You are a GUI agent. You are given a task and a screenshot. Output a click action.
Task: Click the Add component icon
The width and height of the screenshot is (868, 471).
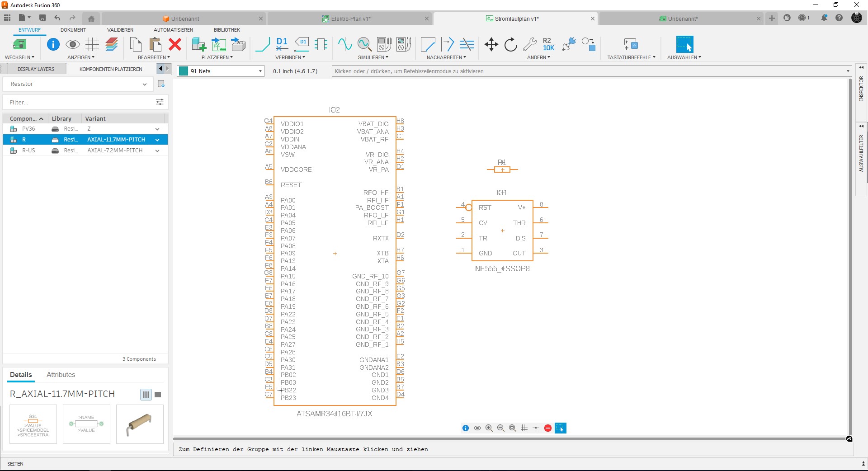click(199, 44)
